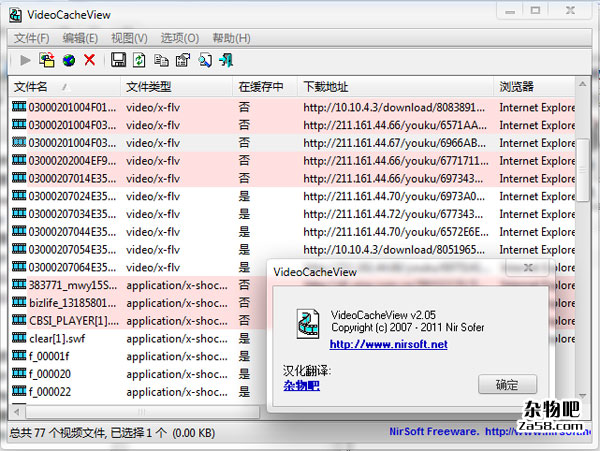Click the Play Selected File toolbar icon
This screenshot has height=451, width=600.
click(25, 60)
